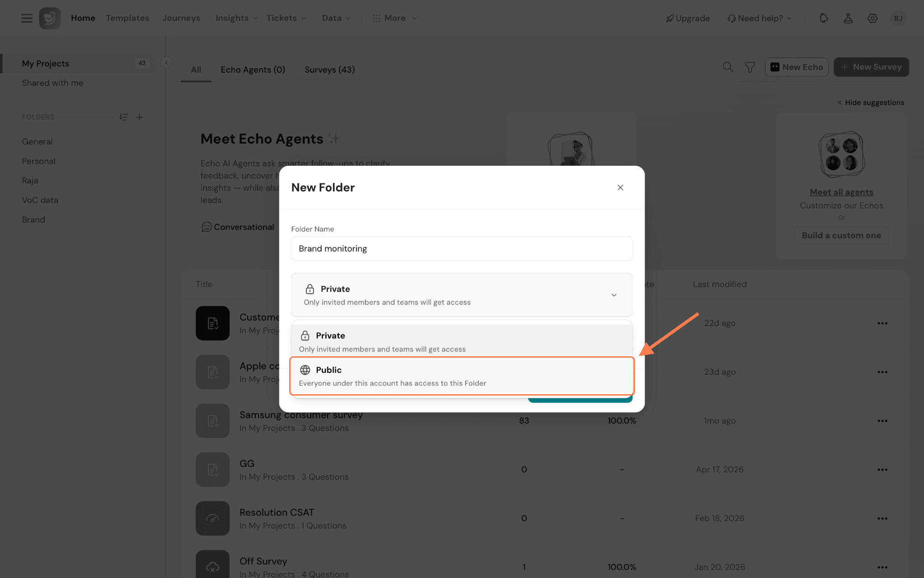Expand the Insights menu
This screenshot has width=924, height=578.
tap(236, 18)
